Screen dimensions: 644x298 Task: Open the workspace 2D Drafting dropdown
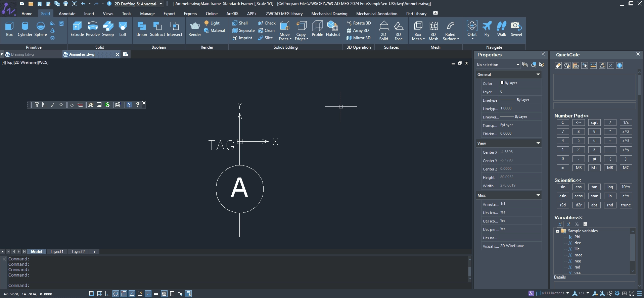[138, 4]
